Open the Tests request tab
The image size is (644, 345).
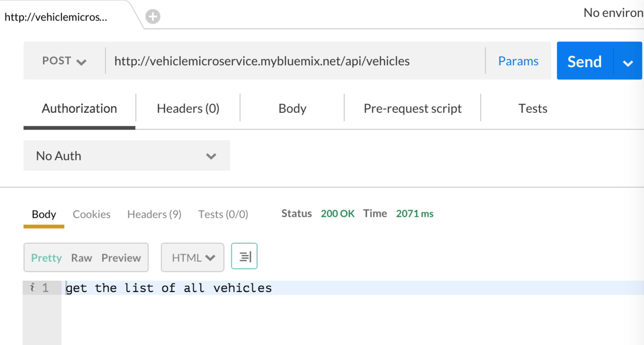533,109
